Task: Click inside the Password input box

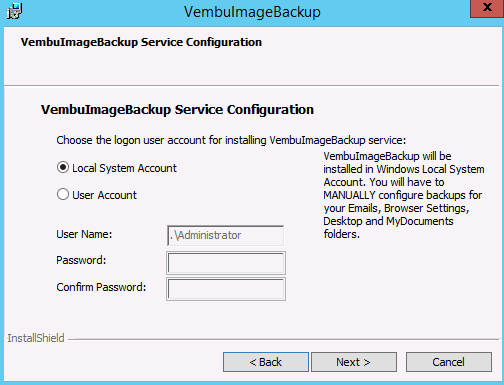Action: point(226,263)
